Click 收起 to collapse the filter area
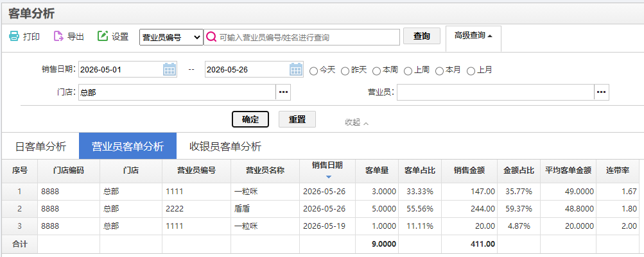 (356, 122)
